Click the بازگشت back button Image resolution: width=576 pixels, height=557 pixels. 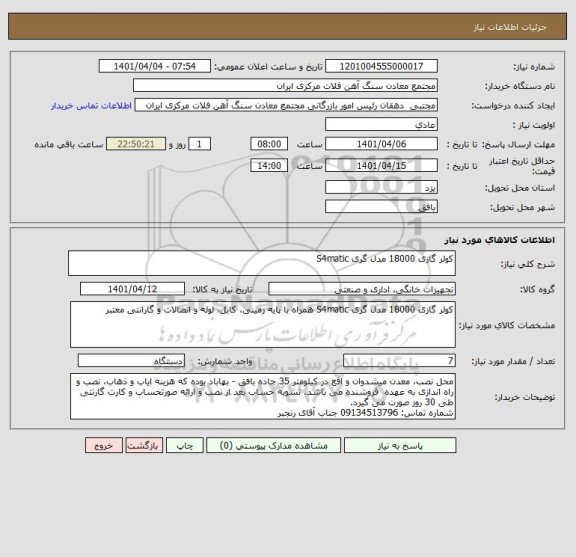pos(144,445)
